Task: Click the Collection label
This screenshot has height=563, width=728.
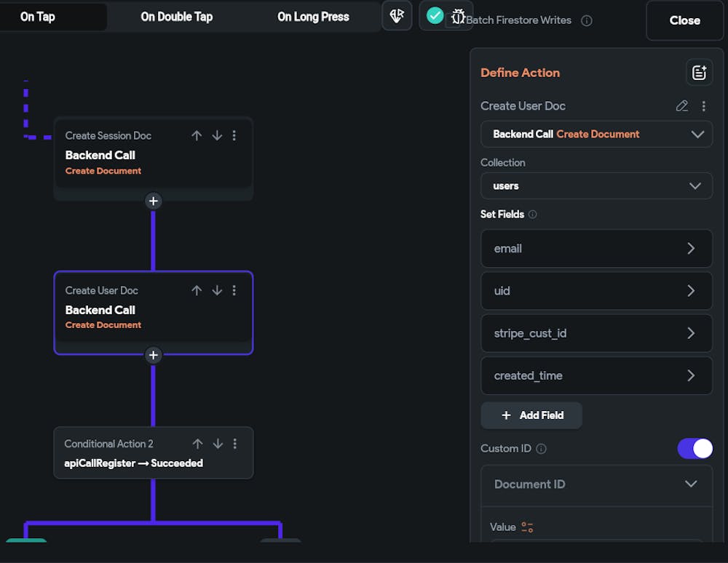Action: [503, 163]
